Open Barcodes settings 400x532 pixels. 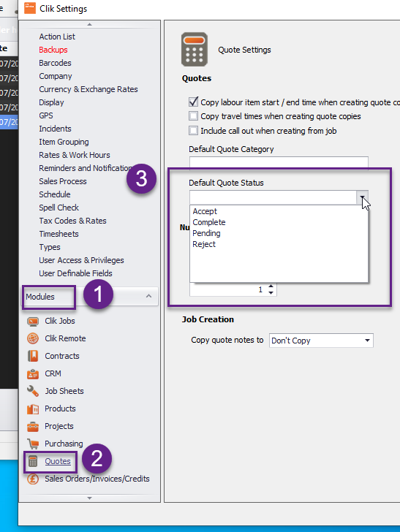[55, 63]
